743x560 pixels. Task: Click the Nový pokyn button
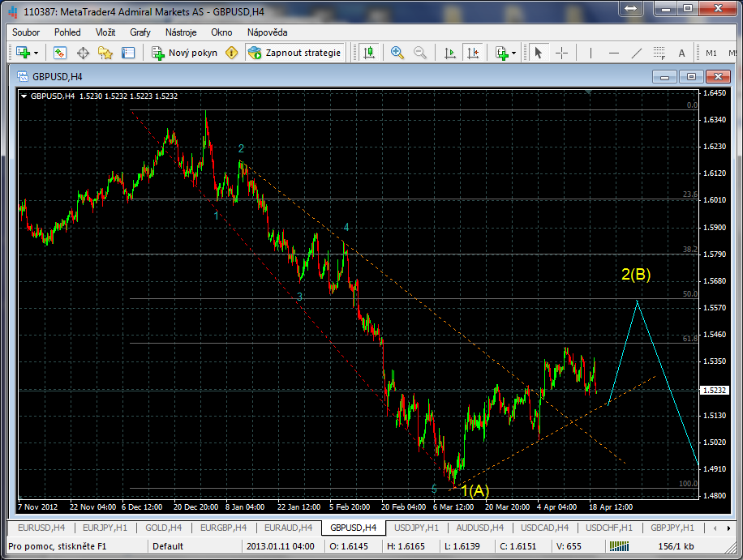[185, 53]
